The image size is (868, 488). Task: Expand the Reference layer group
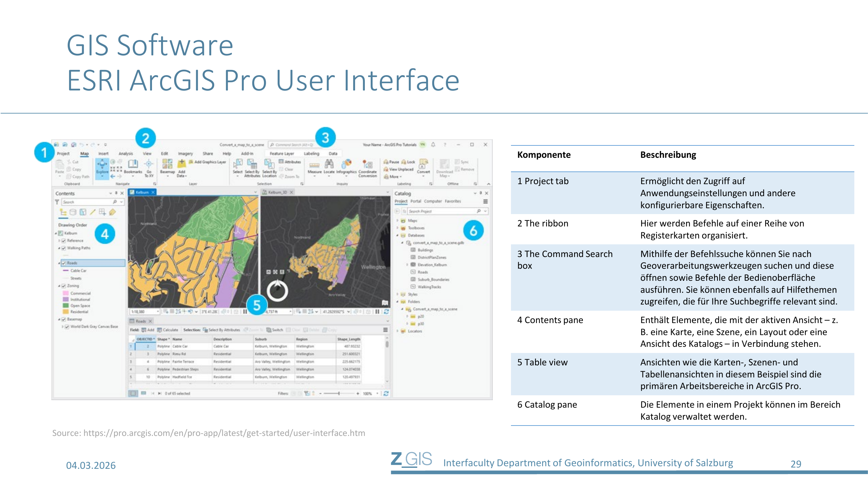(59, 241)
